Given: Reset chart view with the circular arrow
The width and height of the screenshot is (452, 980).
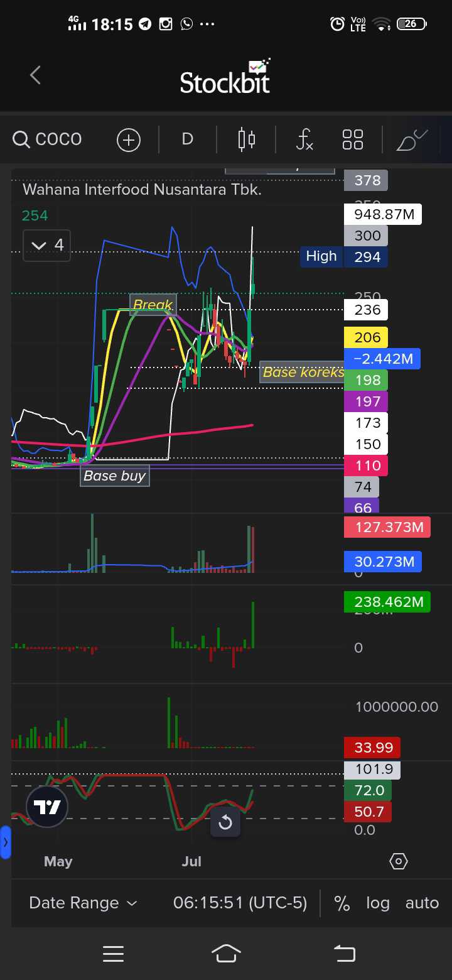Looking at the screenshot, I should coord(225,822).
